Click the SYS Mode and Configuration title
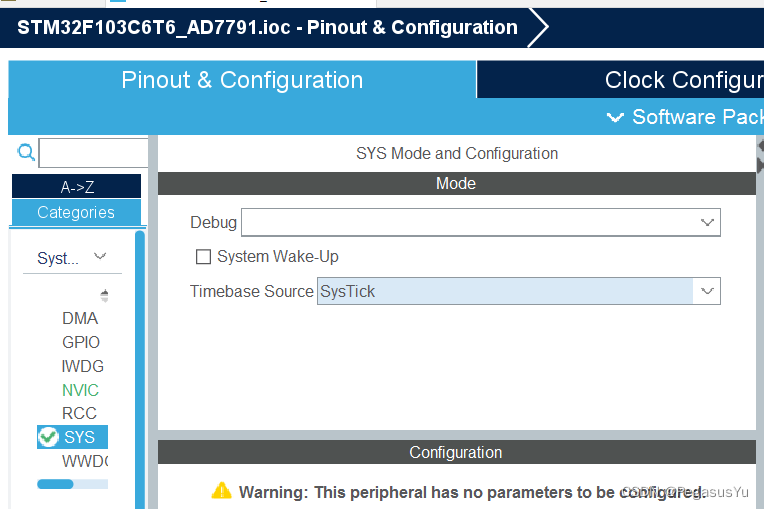Image resolution: width=764 pixels, height=509 pixels. [x=457, y=153]
